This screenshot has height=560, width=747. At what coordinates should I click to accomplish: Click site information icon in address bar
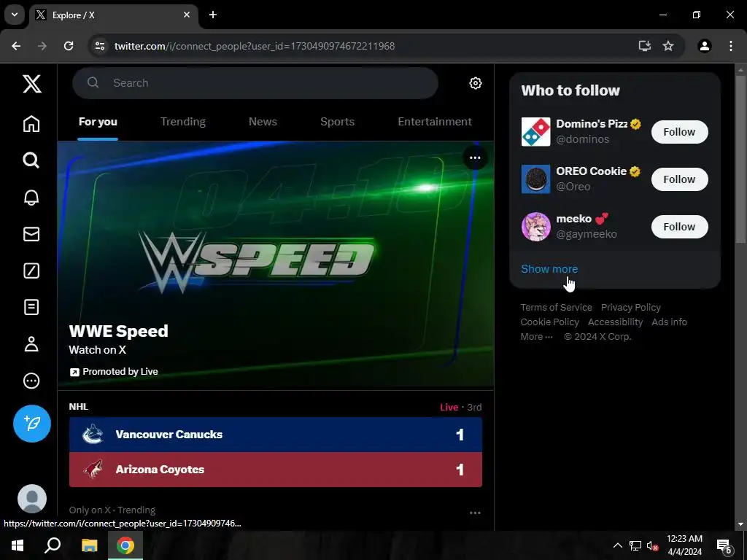pos(99,46)
